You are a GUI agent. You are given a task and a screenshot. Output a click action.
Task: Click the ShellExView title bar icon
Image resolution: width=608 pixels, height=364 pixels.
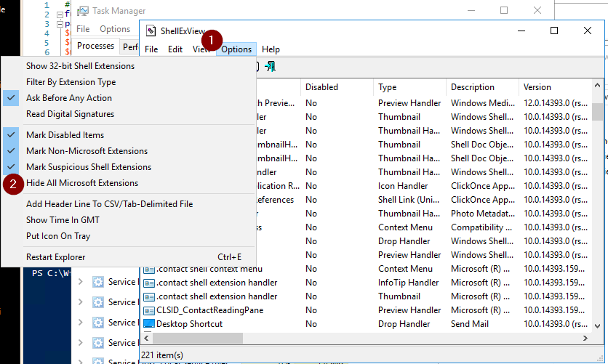(x=151, y=31)
